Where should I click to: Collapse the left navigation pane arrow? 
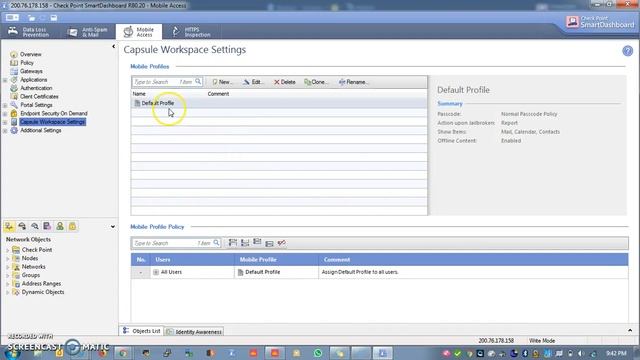113,47
